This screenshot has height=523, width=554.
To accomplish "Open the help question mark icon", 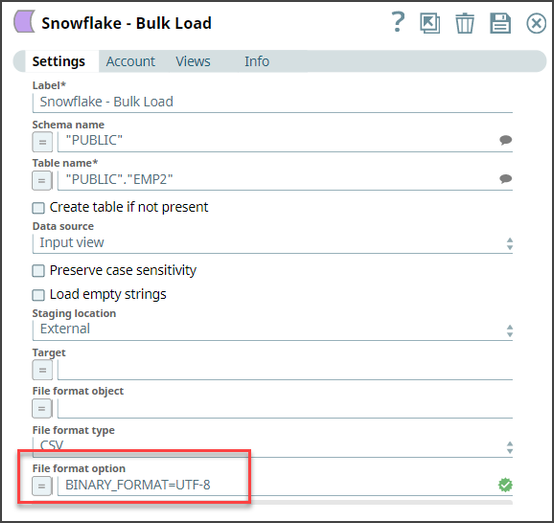I will [398, 22].
